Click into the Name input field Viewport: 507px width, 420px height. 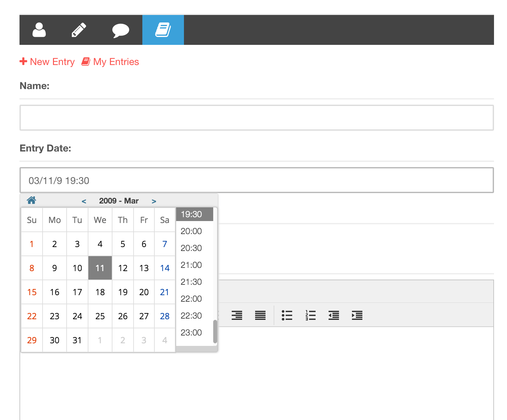[x=256, y=118]
